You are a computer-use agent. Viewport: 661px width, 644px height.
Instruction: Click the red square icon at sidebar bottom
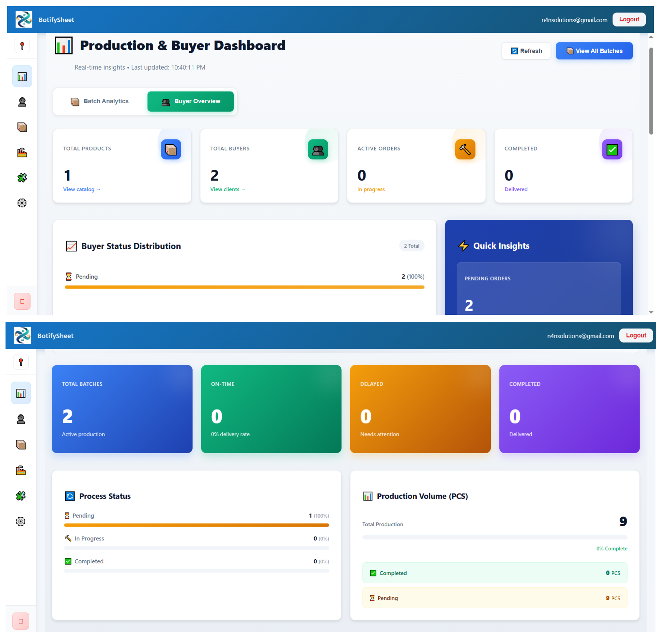click(x=22, y=301)
